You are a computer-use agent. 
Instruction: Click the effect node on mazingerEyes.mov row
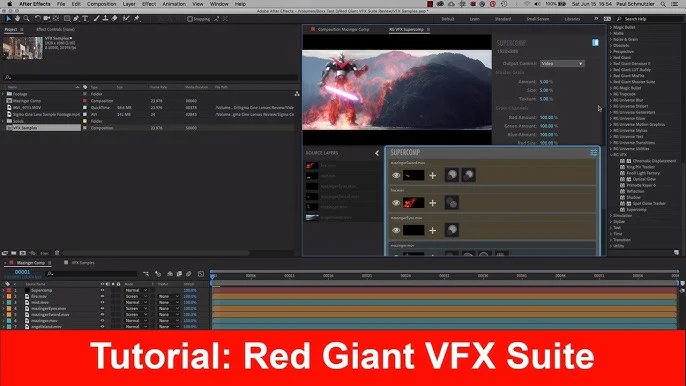click(x=452, y=230)
